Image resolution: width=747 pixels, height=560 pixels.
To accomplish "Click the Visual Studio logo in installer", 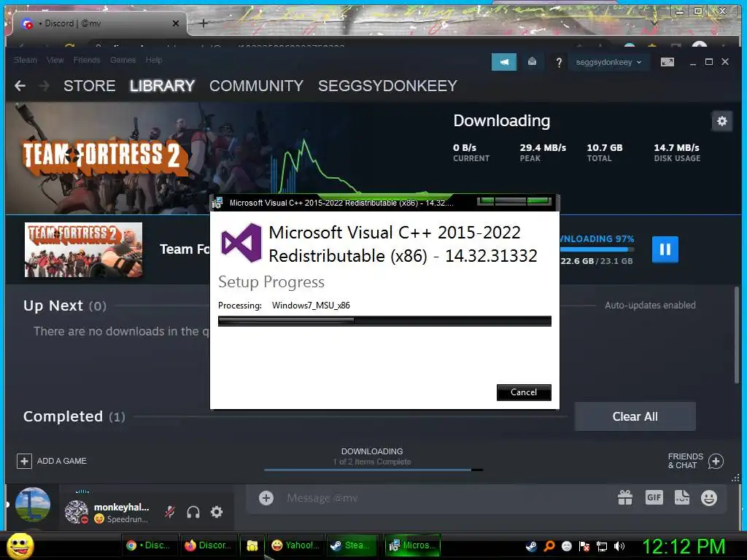I will pos(241,243).
